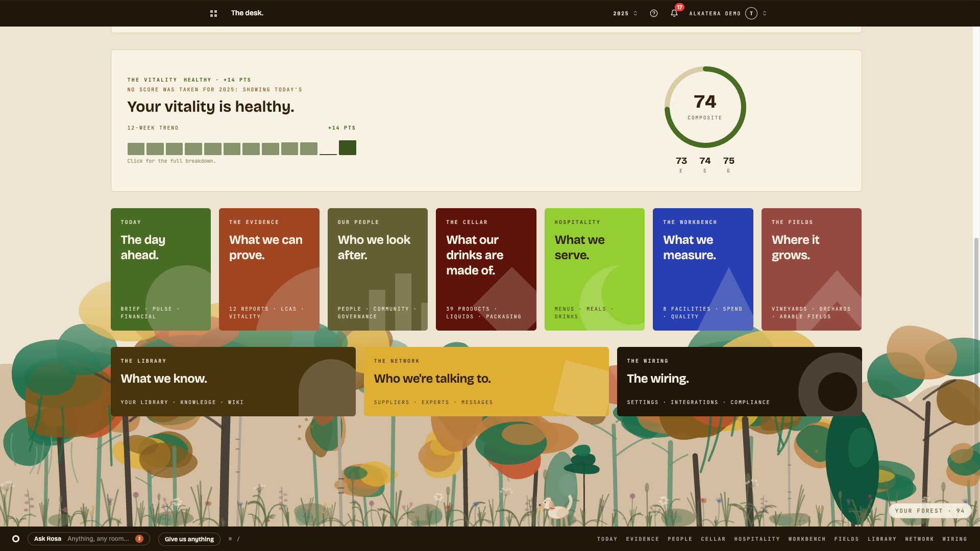This screenshot has width=980, height=551.
Task: Open The Wiring card
Action: (x=740, y=382)
